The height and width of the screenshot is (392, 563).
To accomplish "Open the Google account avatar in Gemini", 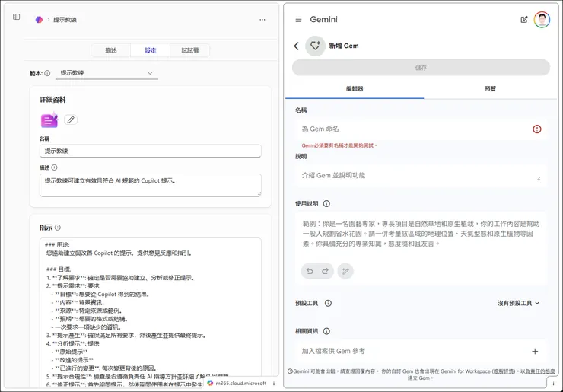I will (542, 20).
